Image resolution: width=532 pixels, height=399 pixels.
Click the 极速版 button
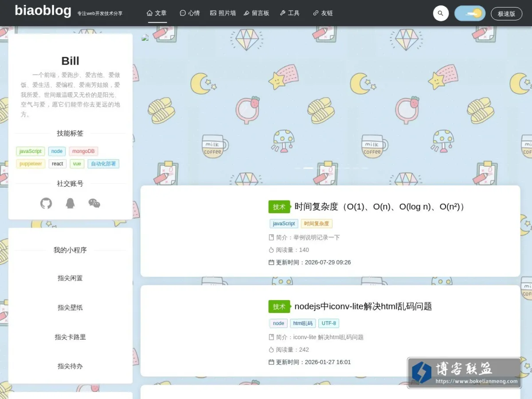coord(506,14)
